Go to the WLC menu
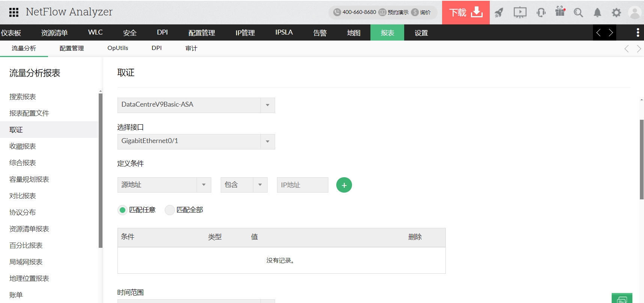This screenshot has height=303, width=644. (x=95, y=33)
